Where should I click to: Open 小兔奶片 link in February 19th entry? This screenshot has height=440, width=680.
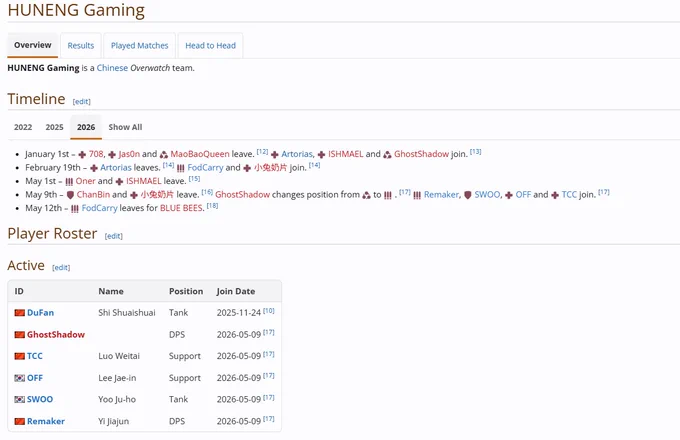pos(271,168)
